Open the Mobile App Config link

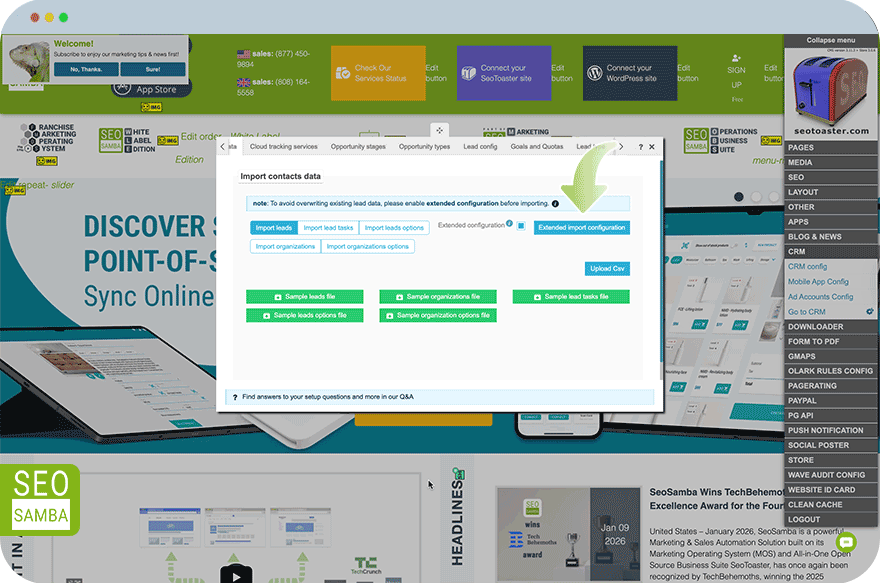point(818,282)
